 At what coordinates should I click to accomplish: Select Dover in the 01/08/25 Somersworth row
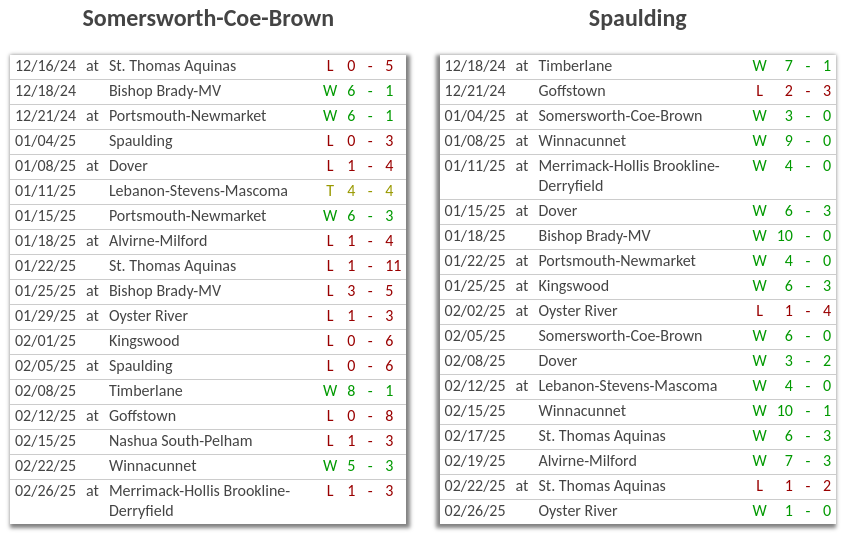pos(128,166)
